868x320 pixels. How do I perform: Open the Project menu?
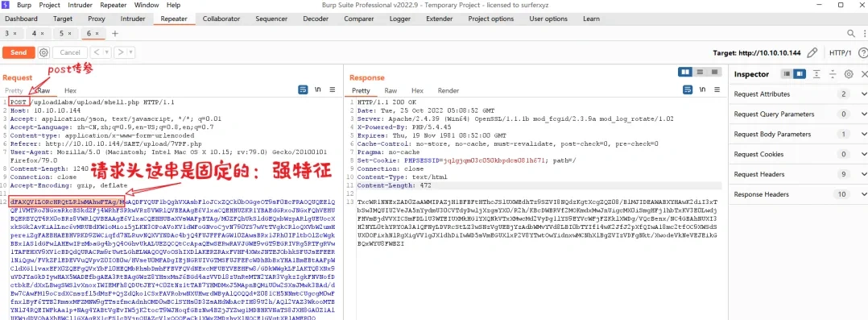pos(50,5)
